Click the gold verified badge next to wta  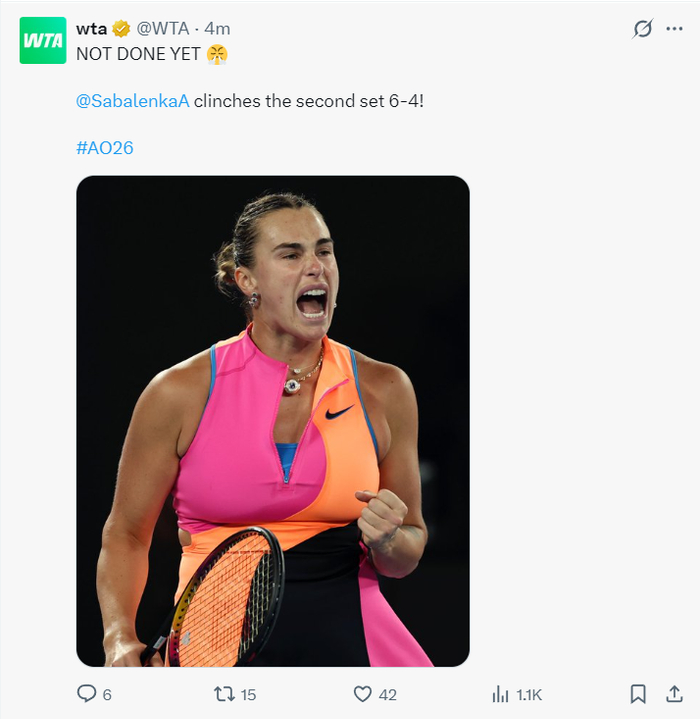121,29
